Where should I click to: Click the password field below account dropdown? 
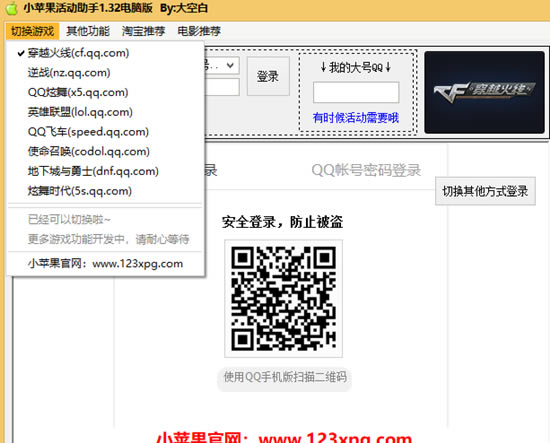click(222, 87)
